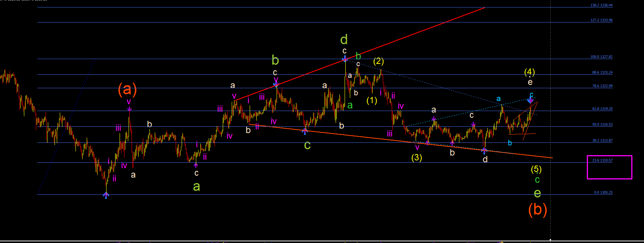Click the up arrow marker above white d
This screenshot has width=644, height=243.
point(484,151)
